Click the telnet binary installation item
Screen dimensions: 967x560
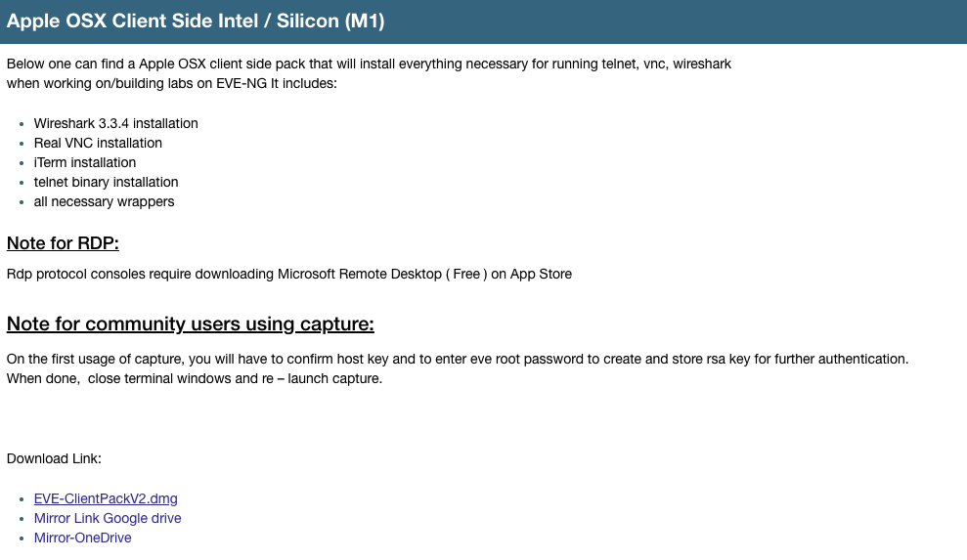pyautogui.click(x=106, y=183)
